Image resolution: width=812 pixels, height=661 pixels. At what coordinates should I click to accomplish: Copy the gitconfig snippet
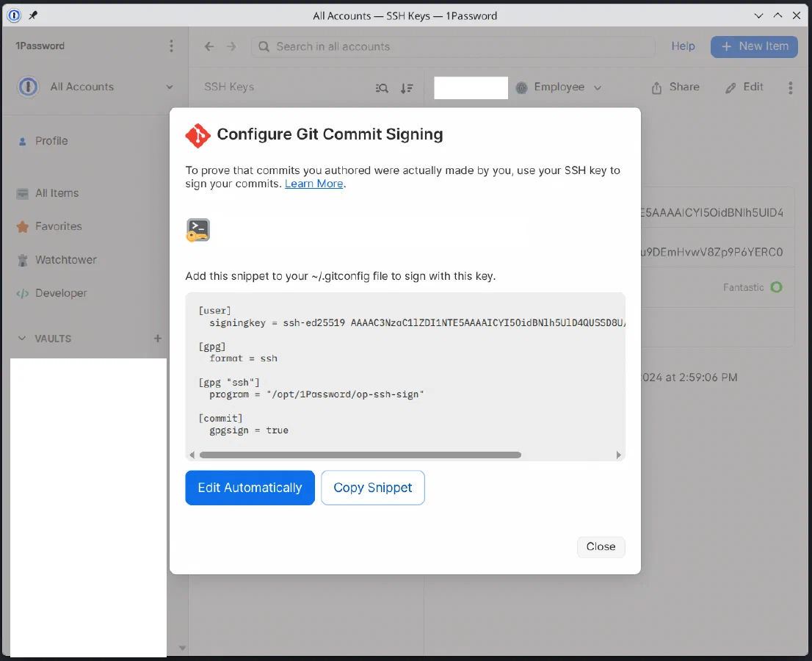[x=372, y=488]
